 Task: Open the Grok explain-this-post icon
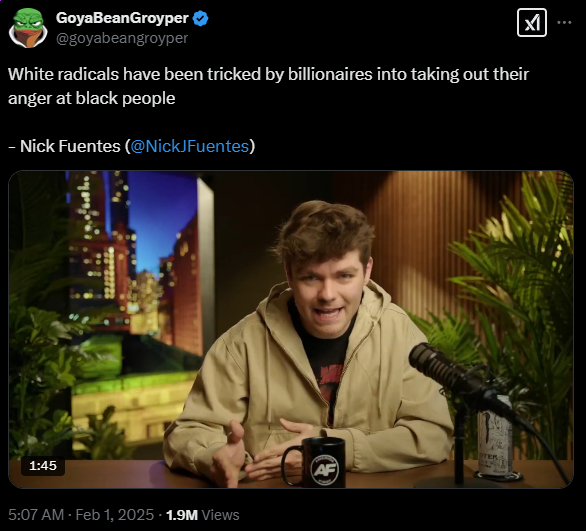(x=531, y=23)
